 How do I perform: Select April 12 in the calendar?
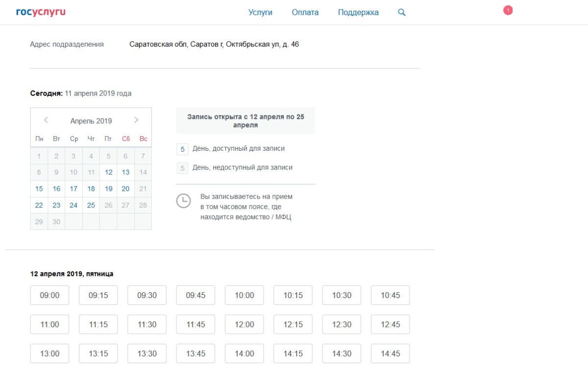(x=108, y=172)
